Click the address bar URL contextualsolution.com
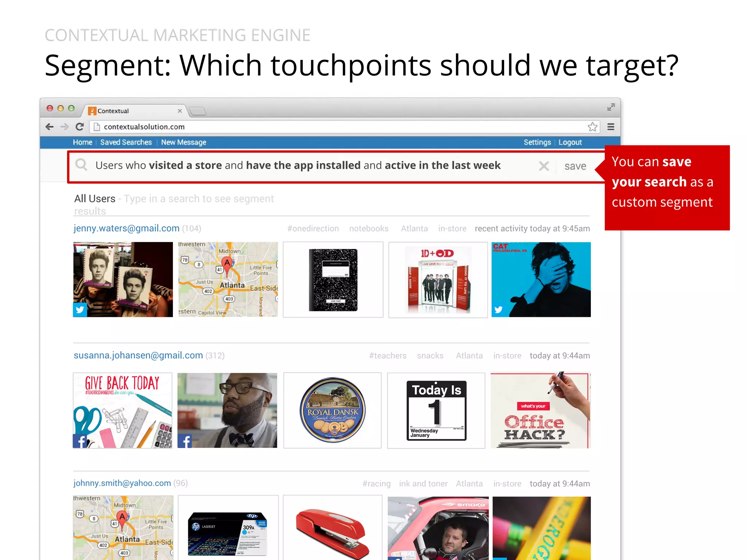The width and height of the screenshot is (747, 560). pos(144,127)
